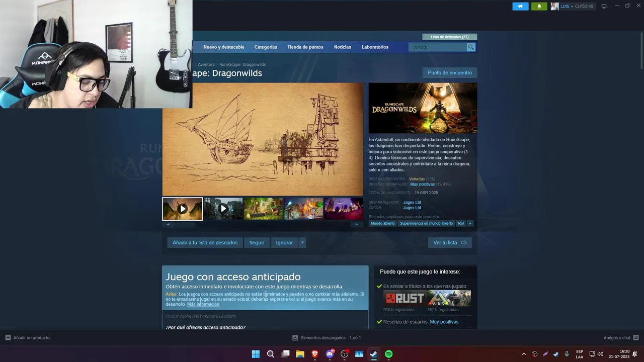Open Discord from the taskbar

330,354
